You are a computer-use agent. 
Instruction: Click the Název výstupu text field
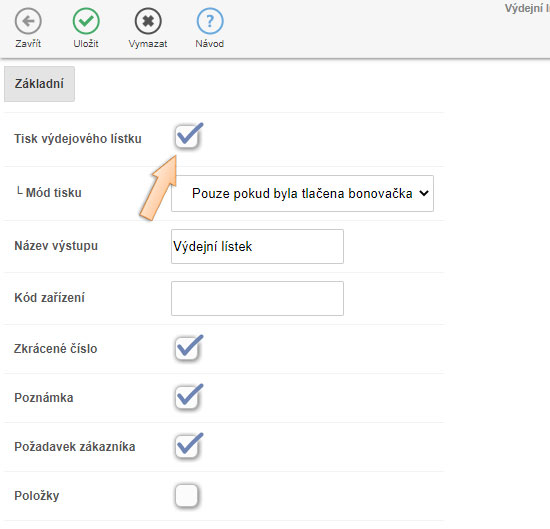257,246
